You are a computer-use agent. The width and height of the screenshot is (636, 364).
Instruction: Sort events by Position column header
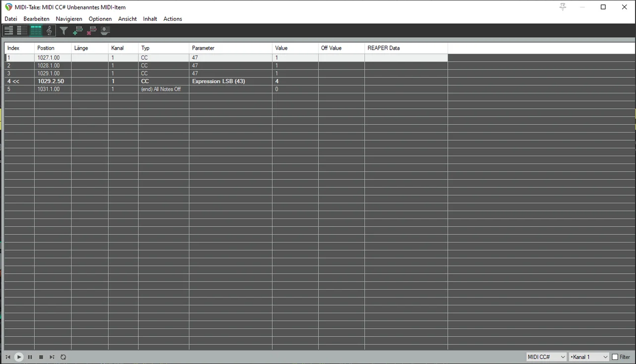(52, 48)
